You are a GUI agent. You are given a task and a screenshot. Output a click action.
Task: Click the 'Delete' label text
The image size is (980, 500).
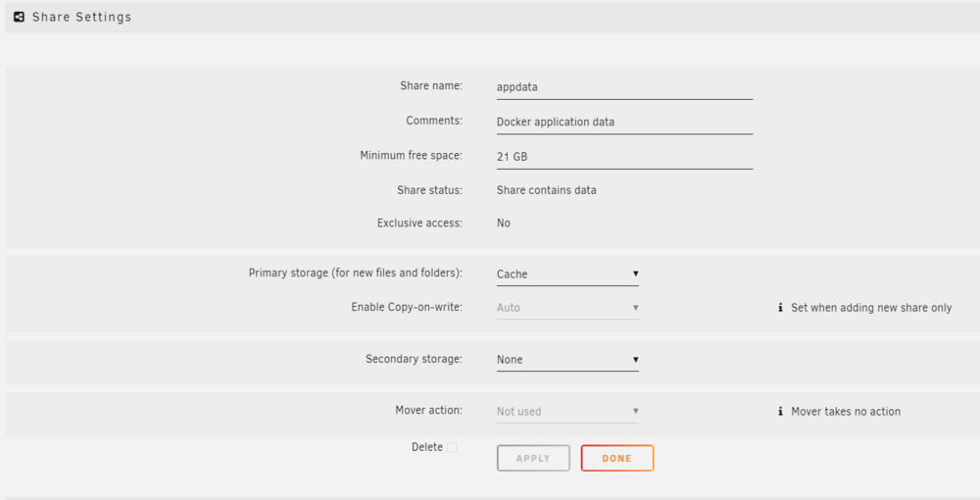point(427,447)
